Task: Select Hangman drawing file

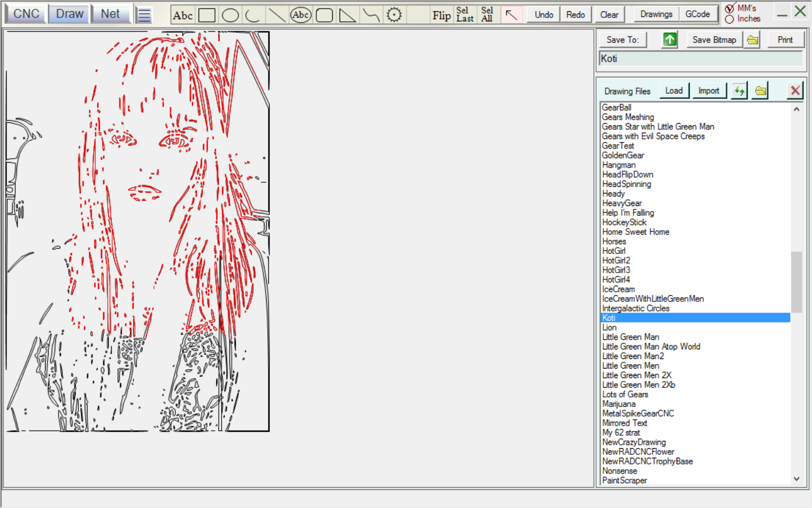Action: (x=619, y=165)
